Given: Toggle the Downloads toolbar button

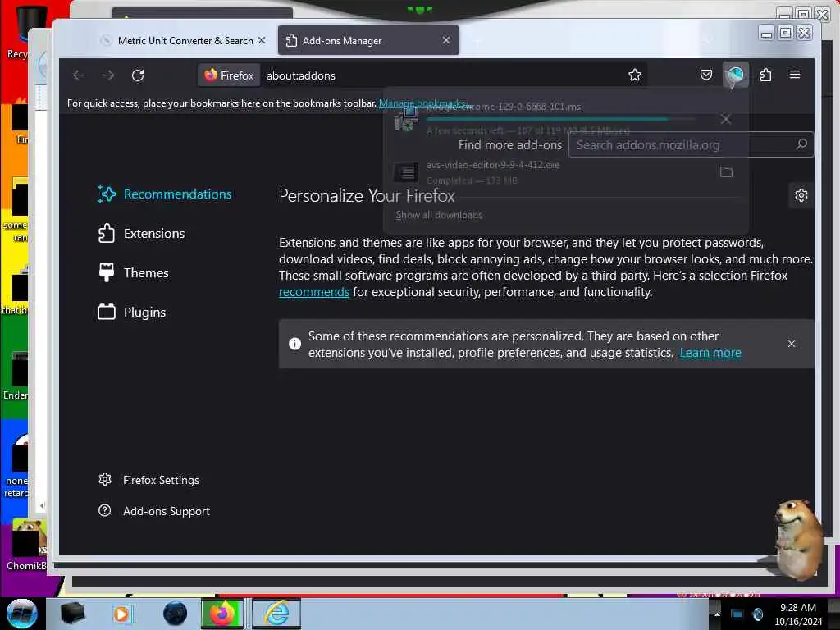Looking at the screenshot, I should pos(736,75).
